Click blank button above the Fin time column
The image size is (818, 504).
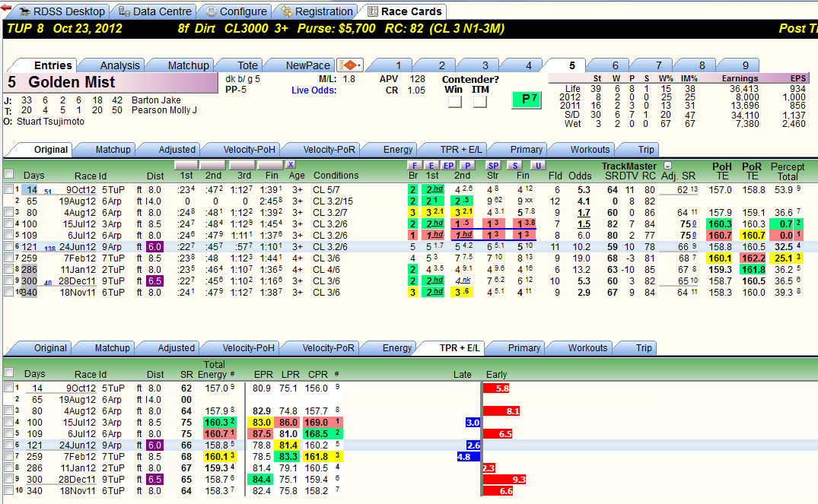pyautogui.click(x=272, y=165)
